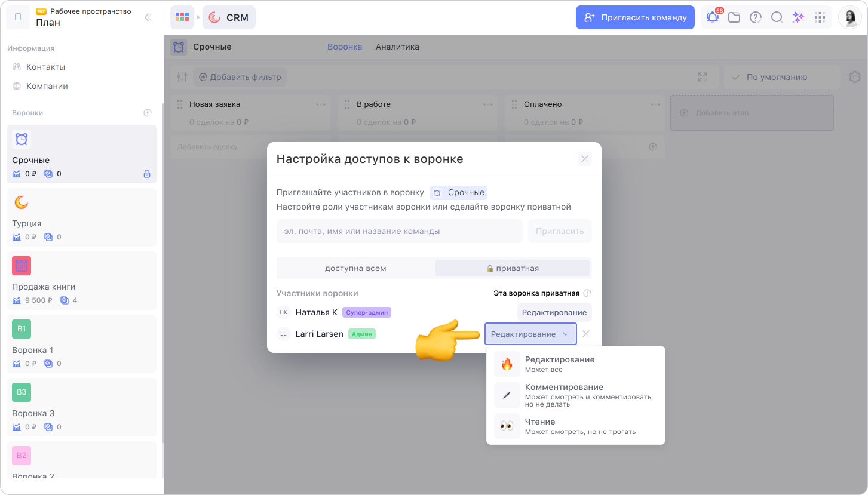The height and width of the screenshot is (495, 868).
Task: Click info icon beside Эта воронка приватная
Action: [x=587, y=293]
